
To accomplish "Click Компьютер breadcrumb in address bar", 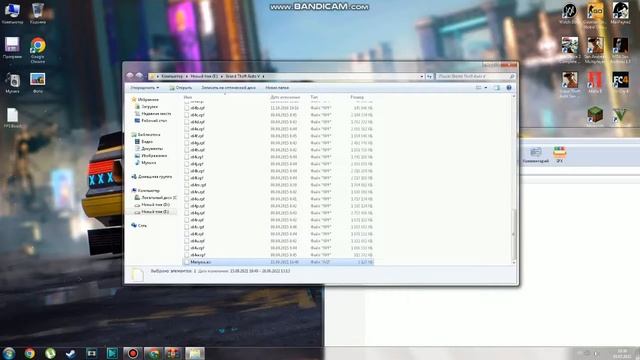I will pyautogui.click(x=172, y=76).
